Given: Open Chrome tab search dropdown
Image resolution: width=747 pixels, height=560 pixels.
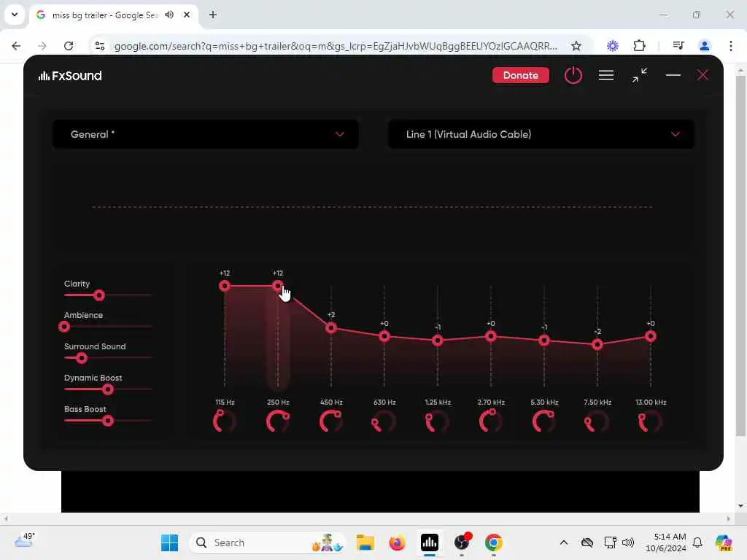Looking at the screenshot, I should (15, 15).
